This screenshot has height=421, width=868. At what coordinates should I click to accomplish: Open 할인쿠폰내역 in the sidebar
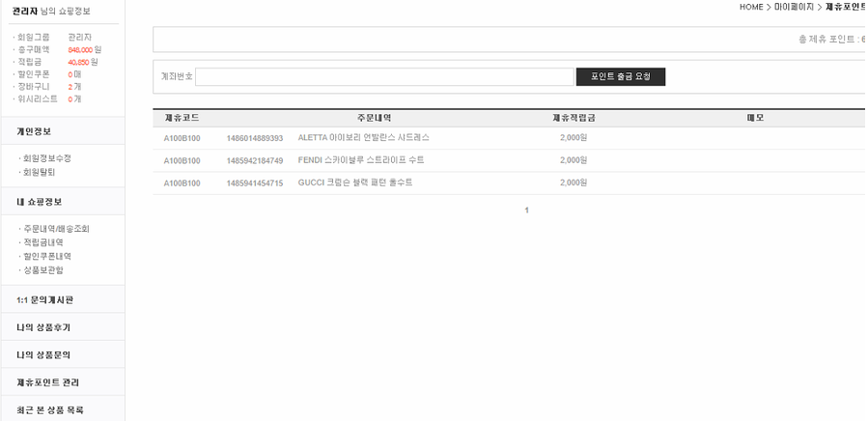(x=47, y=257)
